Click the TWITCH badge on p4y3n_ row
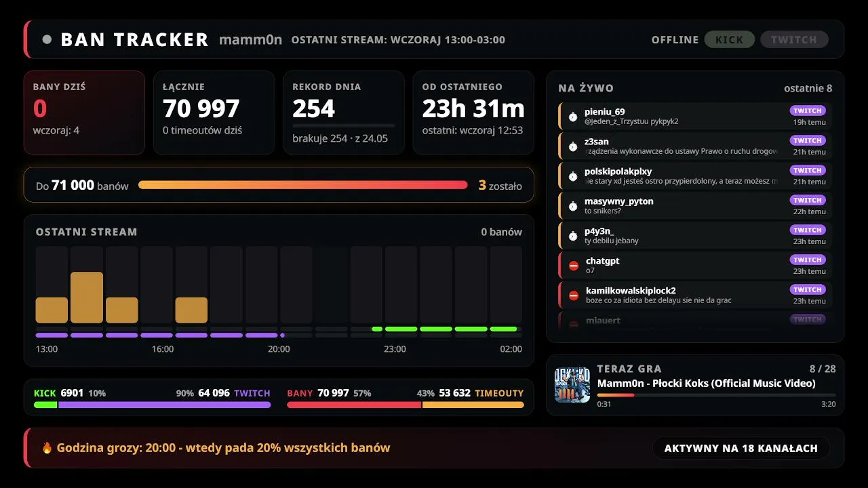The image size is (868, 488). pyautogui.click(x=808, y=230)
